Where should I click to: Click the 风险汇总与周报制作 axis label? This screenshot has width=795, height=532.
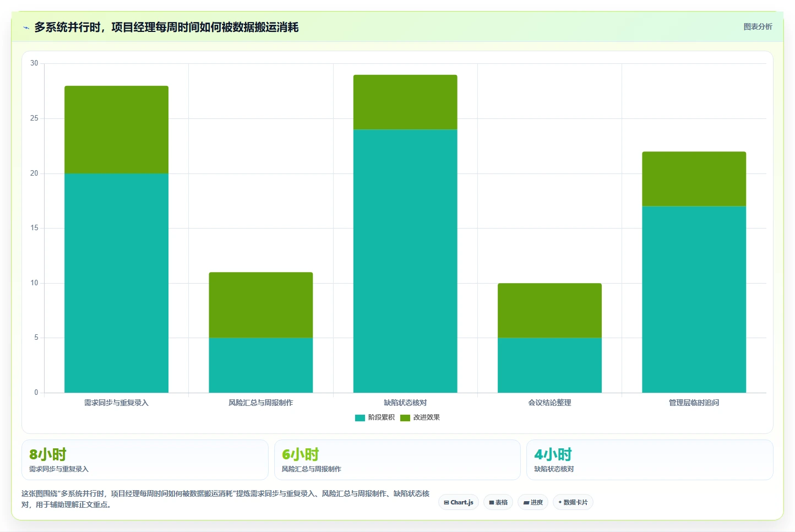click(260, 403)
